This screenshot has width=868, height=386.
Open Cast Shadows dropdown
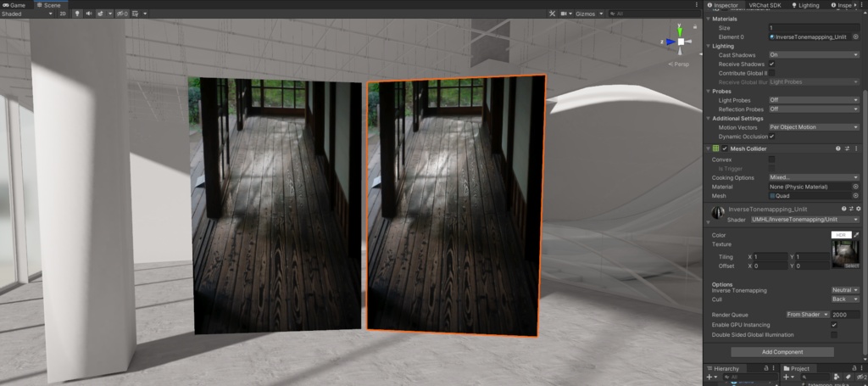[x=814, y=55]
